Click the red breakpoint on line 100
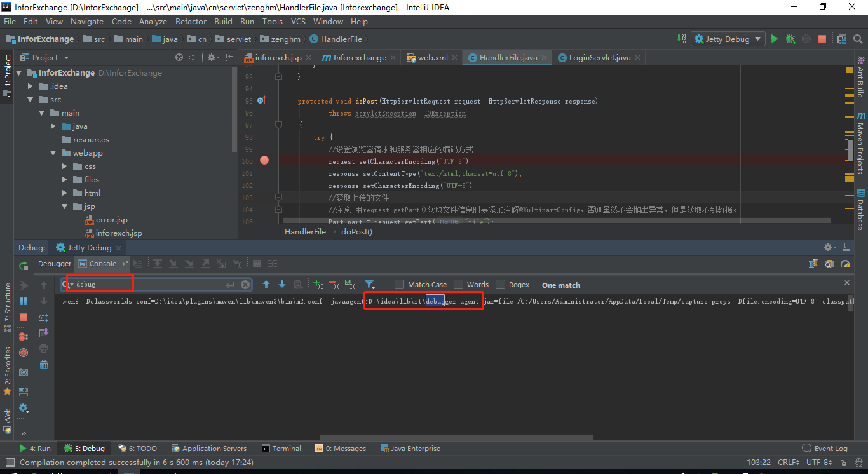 (x=264, y=161)
